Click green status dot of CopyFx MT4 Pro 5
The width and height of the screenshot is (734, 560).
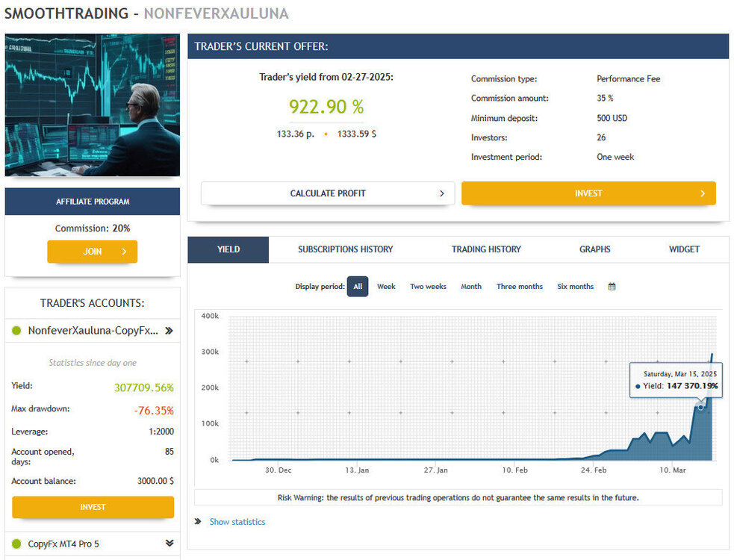(16, 544)
